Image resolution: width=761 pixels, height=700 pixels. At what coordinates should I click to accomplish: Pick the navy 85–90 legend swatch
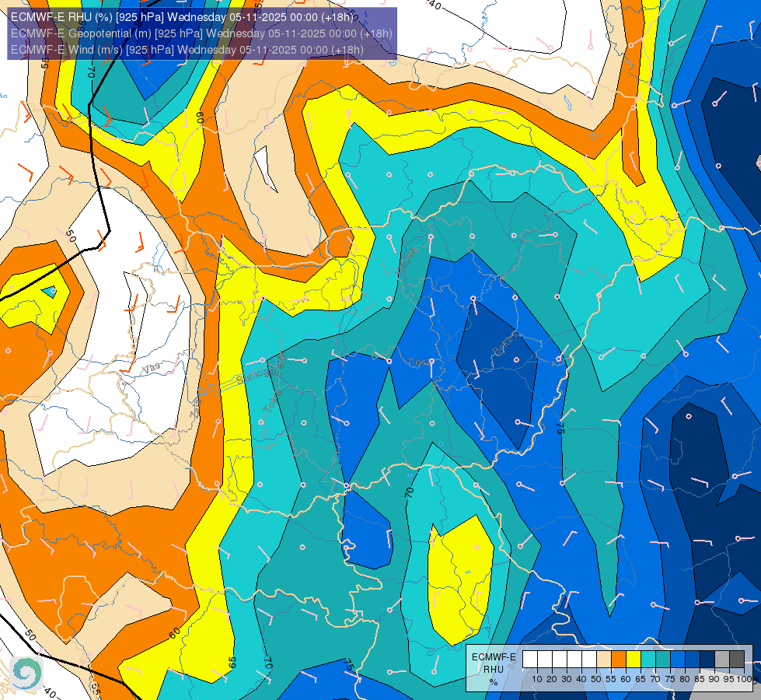pos(707,660)
